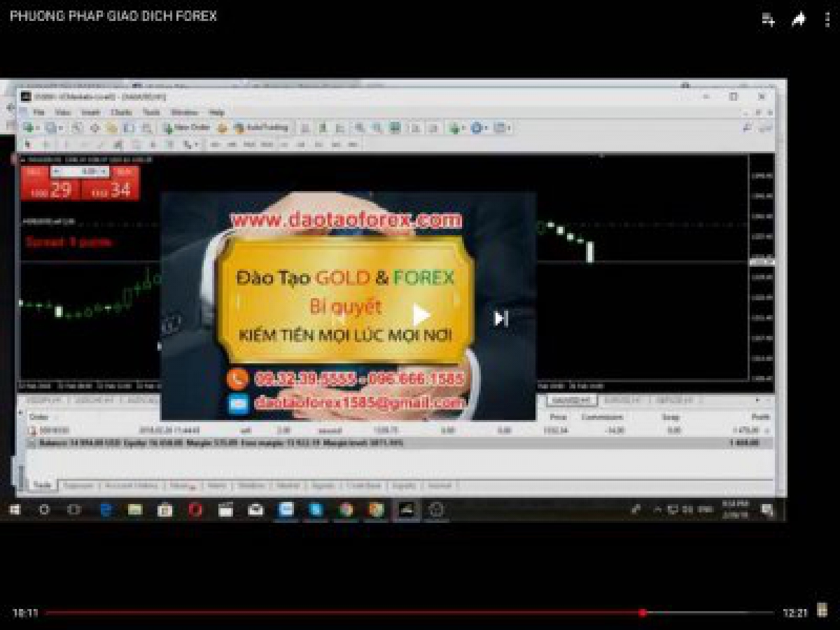Image resolution: width=840 pixels, height=630 pixels.
Task: Open the Charts menu
Action: click(x=122, y=112)
